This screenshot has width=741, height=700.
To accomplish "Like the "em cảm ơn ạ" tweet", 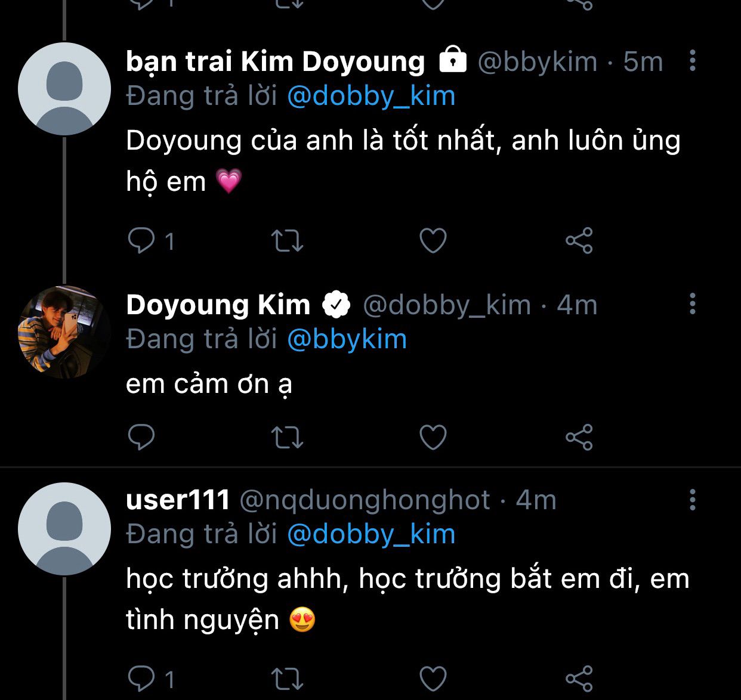I will (433, 438).
